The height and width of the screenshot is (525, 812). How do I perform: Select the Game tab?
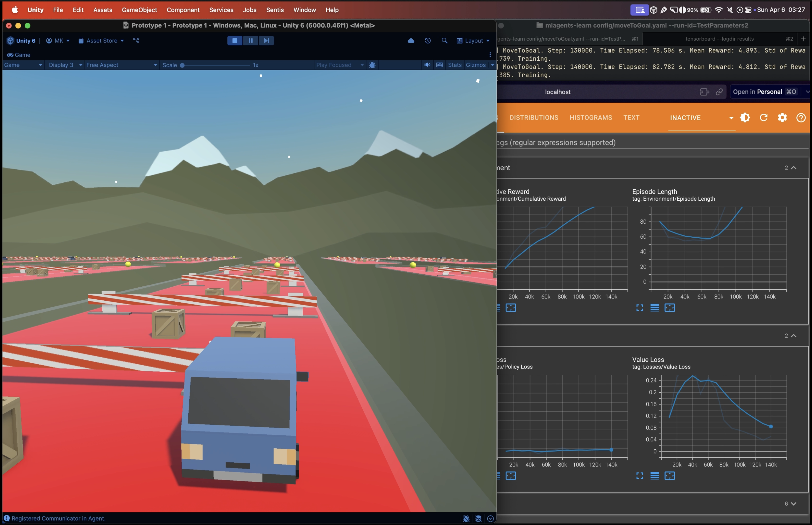pyautogui.click(x=19, y=55)
